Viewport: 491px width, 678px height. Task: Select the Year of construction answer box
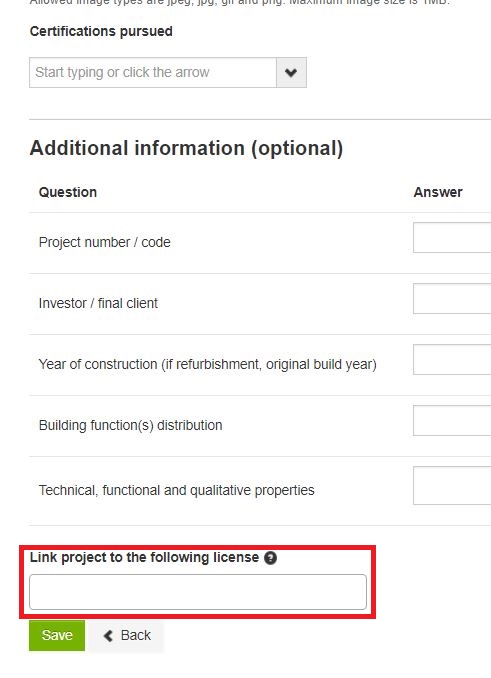pyautogui.click(x=452, y=359)
